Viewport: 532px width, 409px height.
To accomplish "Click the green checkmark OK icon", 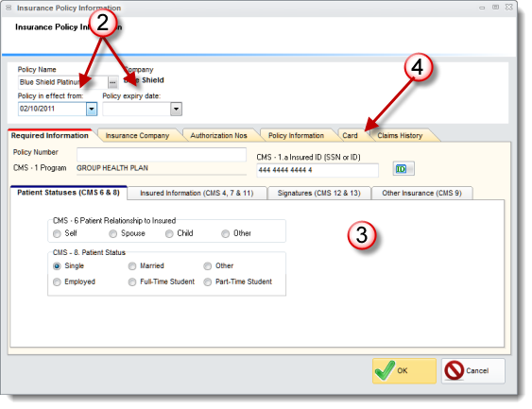I will [386, 370].
